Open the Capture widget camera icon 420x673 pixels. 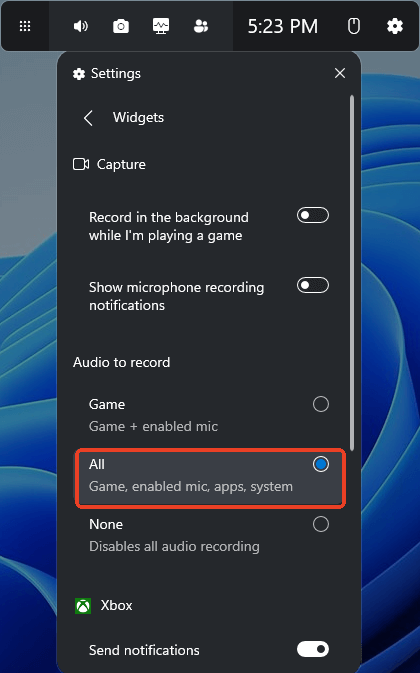[121, 27]
